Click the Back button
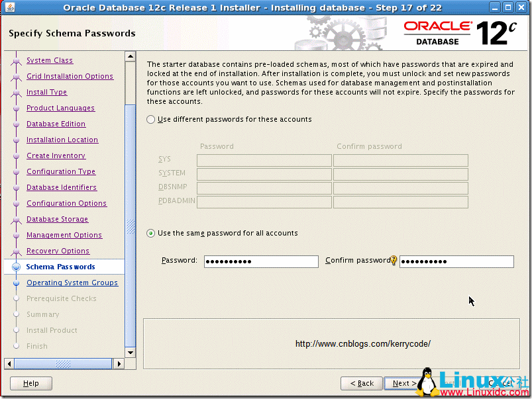This screenshot has width=532, height=399. point(361,383)
